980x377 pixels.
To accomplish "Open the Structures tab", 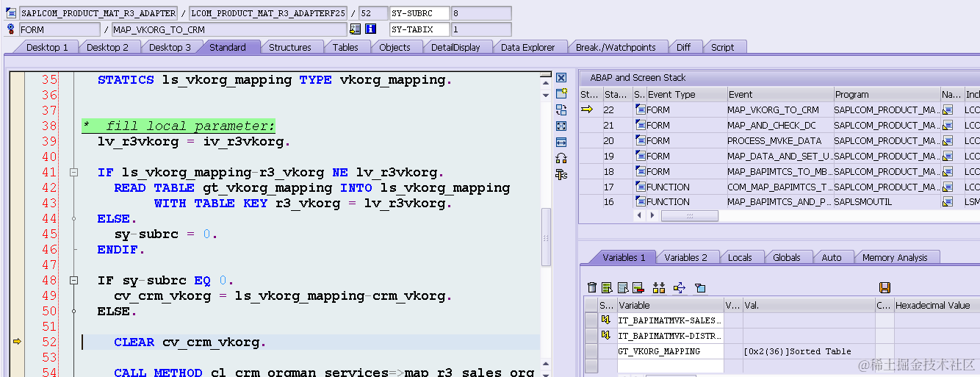I will [x=289, y=47].
